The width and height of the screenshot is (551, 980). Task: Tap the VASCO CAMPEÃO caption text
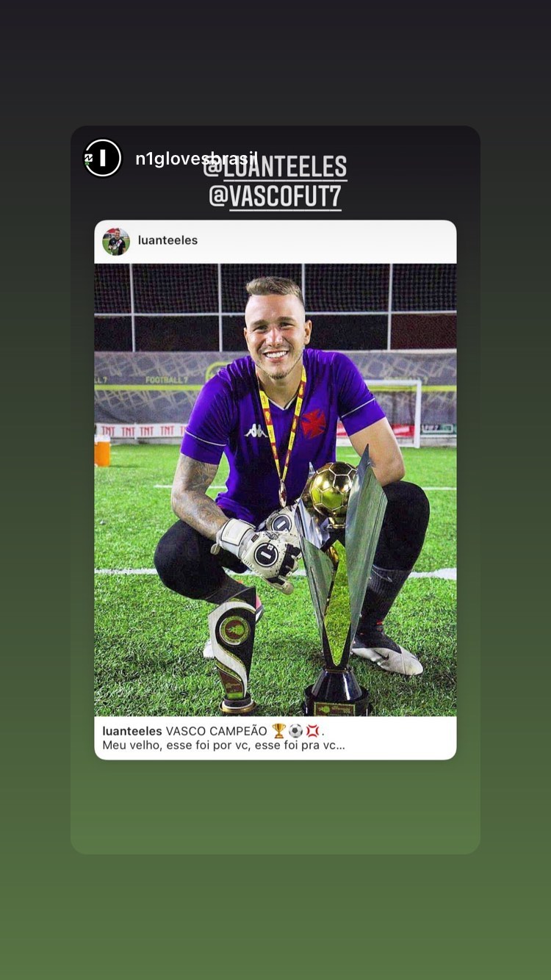click(x=216, y=731)
